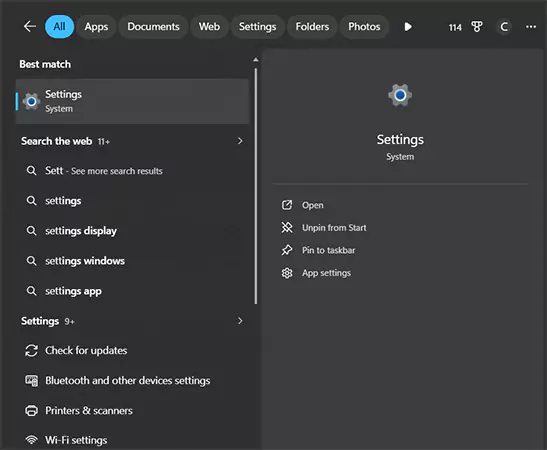Choose App settings

pyautogui.click(x=327, y=273)
